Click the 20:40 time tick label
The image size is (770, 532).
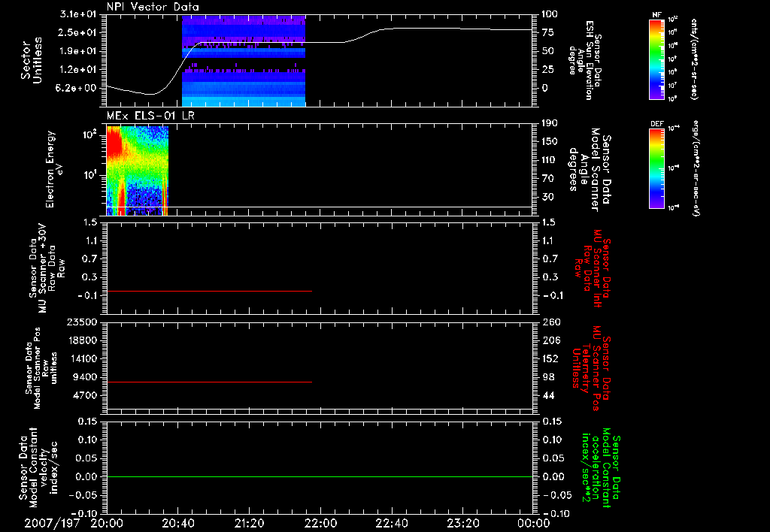(x=178, y=523)
